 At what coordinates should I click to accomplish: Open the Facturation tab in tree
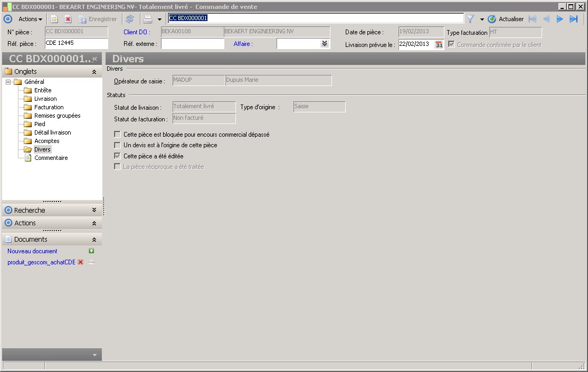(49, 107)
